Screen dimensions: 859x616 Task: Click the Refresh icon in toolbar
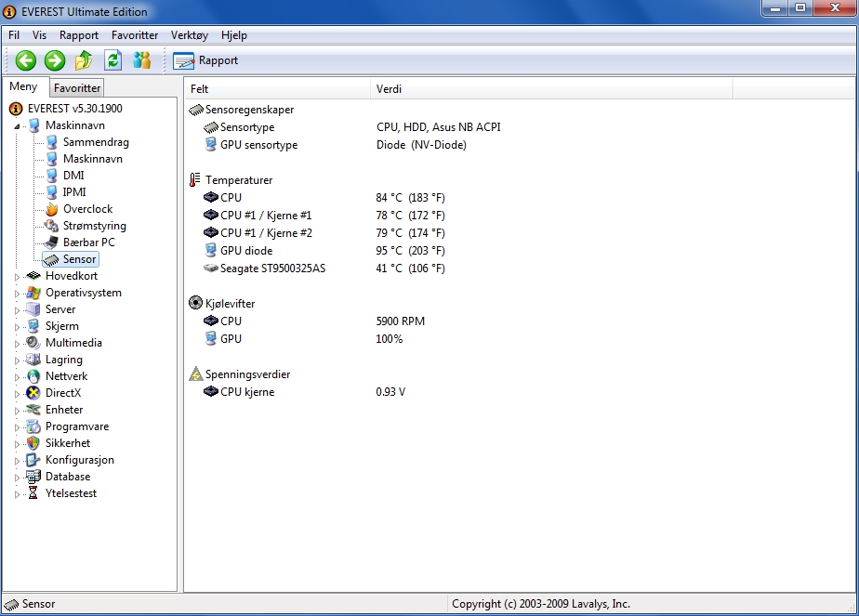pos(112,60)
